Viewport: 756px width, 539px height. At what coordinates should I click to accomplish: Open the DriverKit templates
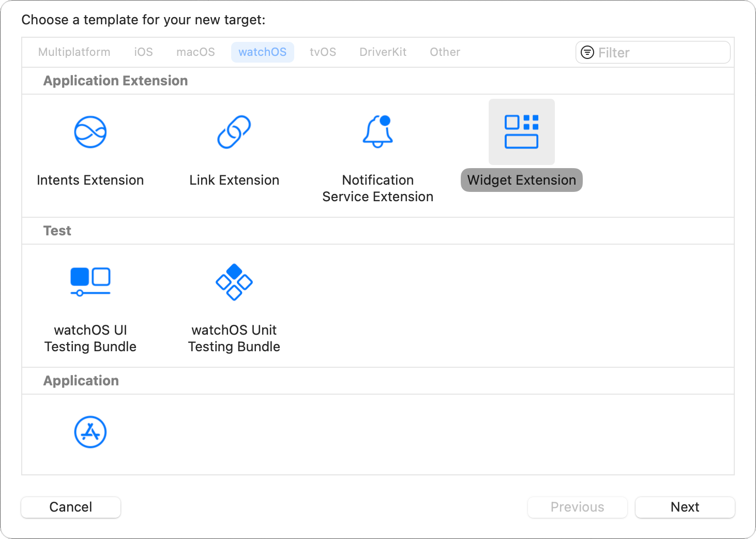pyautogui.click(x=383, y=52)
